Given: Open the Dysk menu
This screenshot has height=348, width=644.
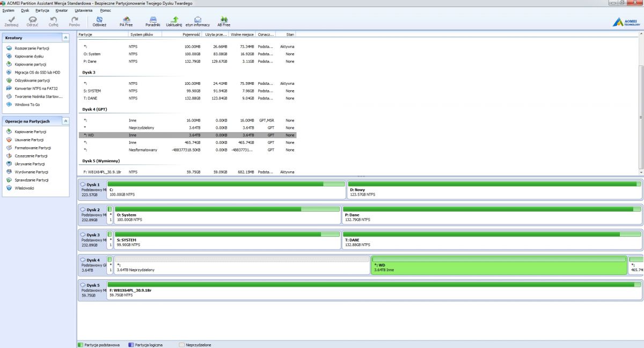Looking at the screenshot, I should pyautogui.click(x=25, y=10).
